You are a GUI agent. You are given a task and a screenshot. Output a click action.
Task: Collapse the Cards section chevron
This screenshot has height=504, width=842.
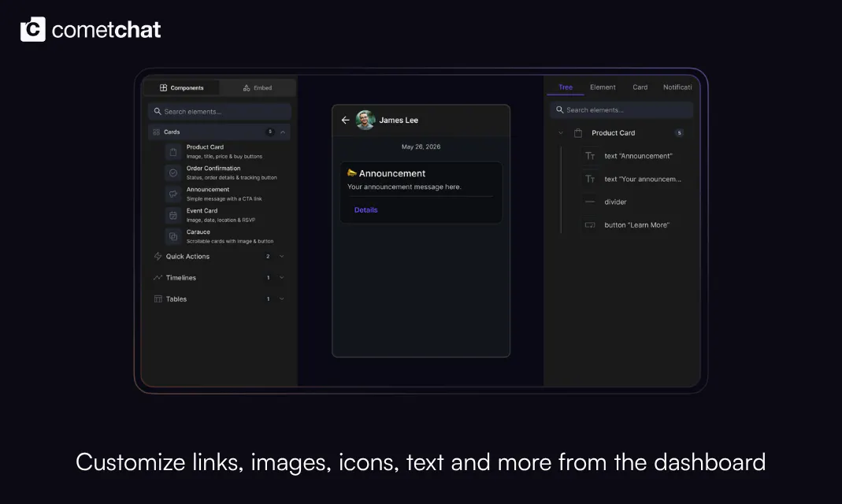pos(283,132)
